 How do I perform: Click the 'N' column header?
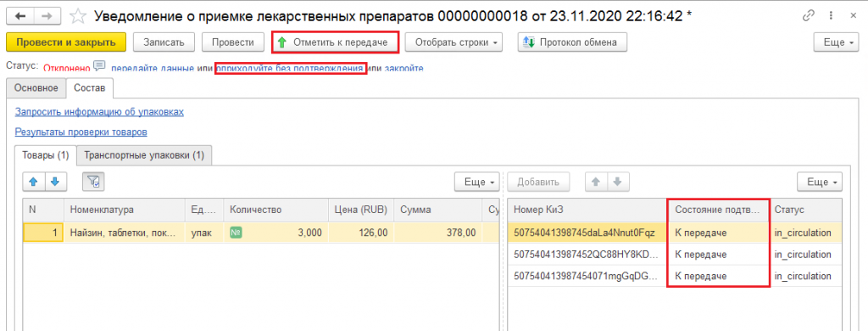click(44, 210)
